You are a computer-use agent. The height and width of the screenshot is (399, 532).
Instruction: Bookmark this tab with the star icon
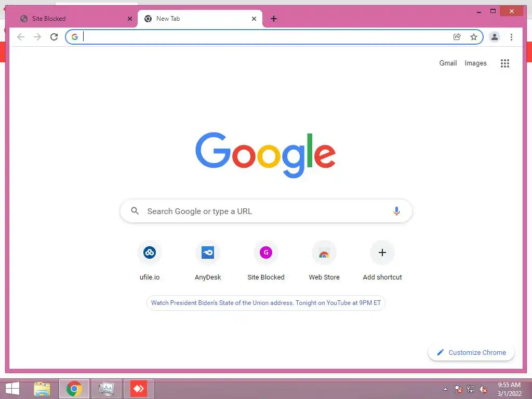click(474, 37)
